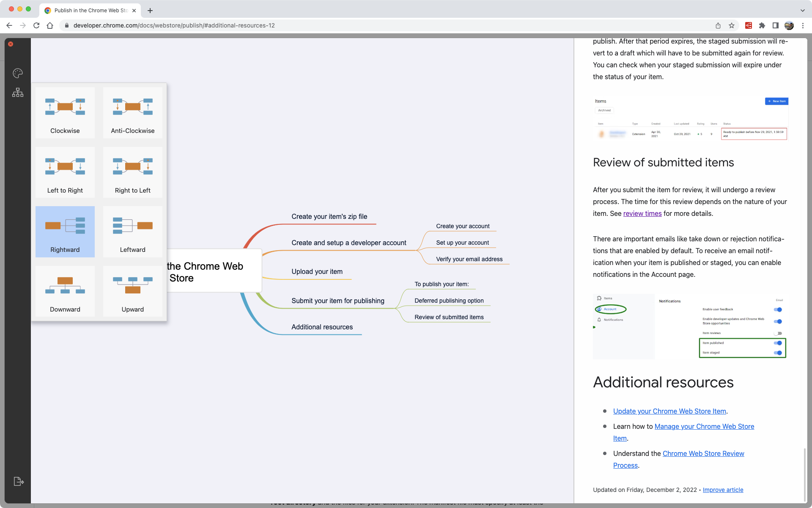Click the 'Verify your email address' subnode

tap(469, 259)
